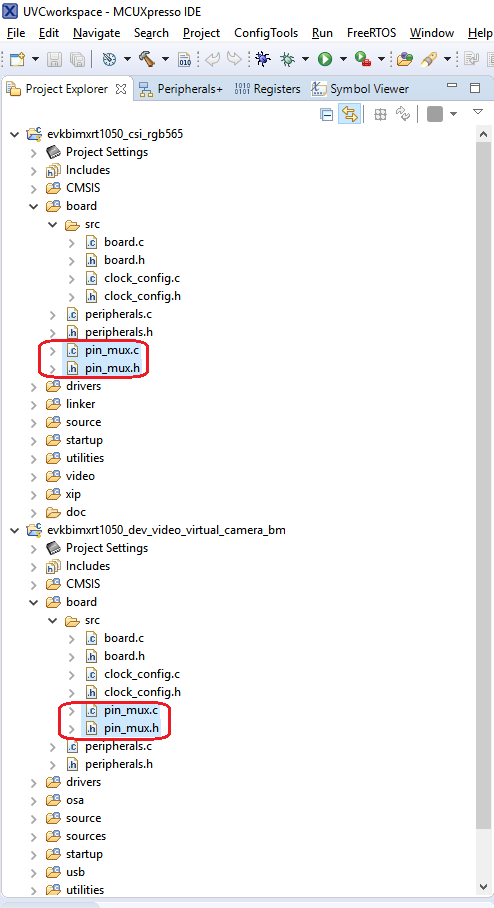Click the gray square icon in Project Explorer toolbar
This screenshot has width=494, height=908.
pyautogui.click(x=435, y=114)
